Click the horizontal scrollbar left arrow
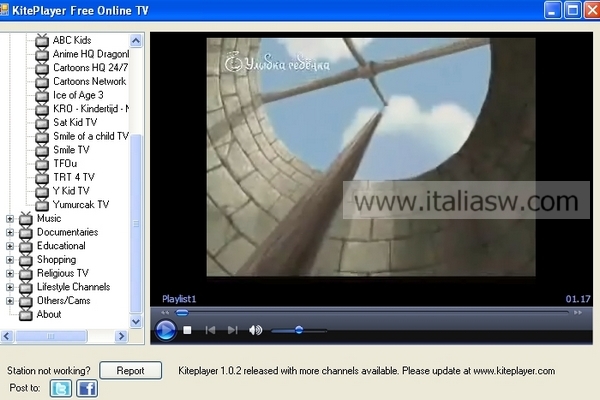600x400 pixels. coord(7,336)
